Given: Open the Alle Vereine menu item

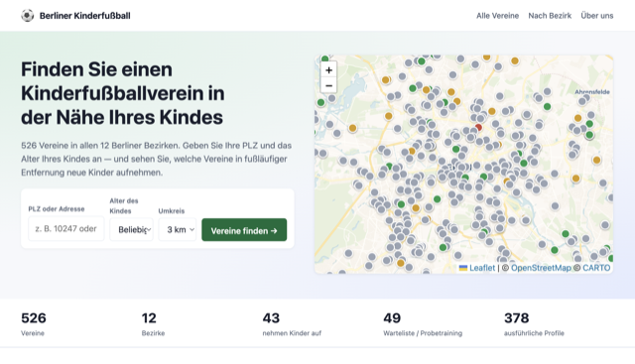Looking at the screenshot, I should click(497, 16).
